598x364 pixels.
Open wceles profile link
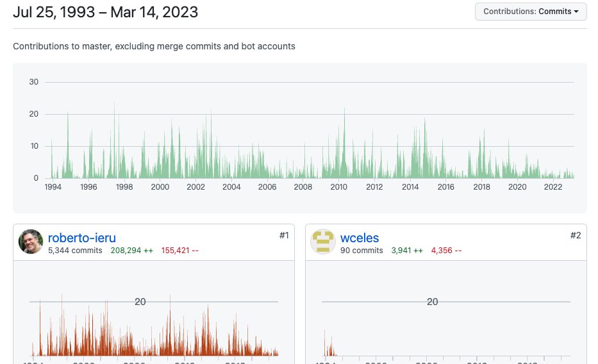[x=360, y=238]
